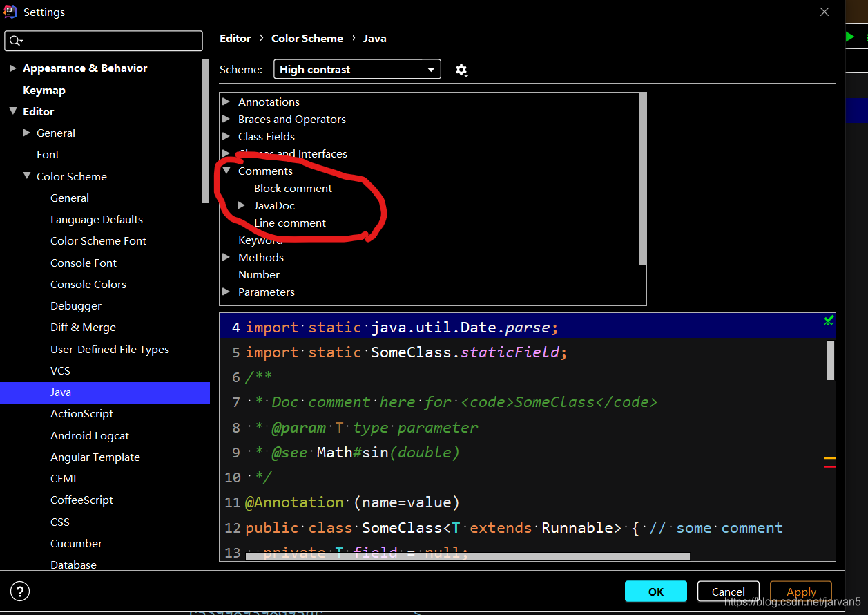Expand the Annotations tree node
This screenshot has height=615, width=868.
[x=226, y=102]
